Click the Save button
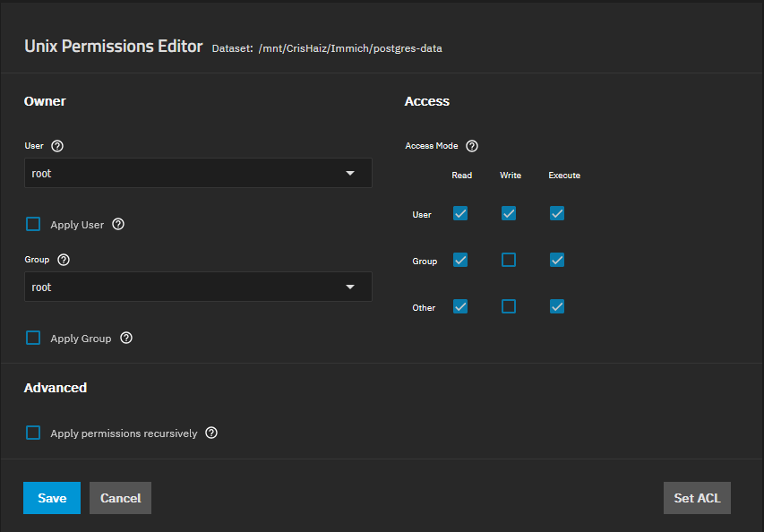Viewport: 764px width, 532px height. [52, 498]
